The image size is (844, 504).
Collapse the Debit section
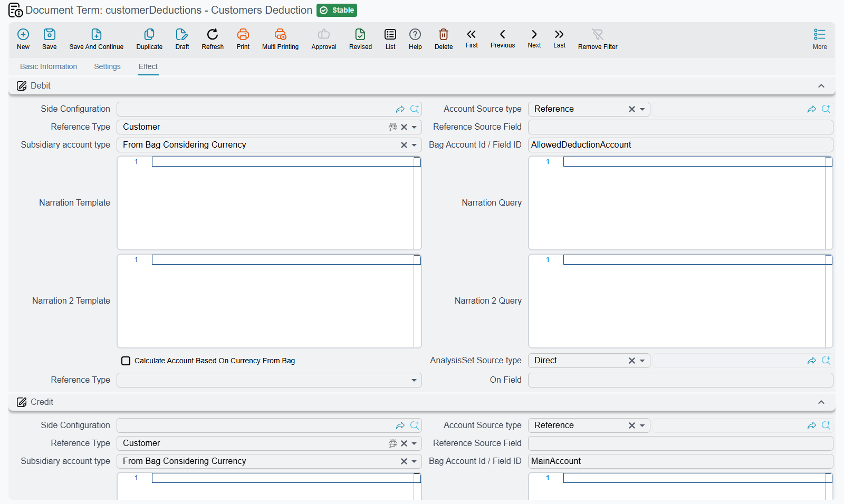pyautogui.click(x=821, y=86)
